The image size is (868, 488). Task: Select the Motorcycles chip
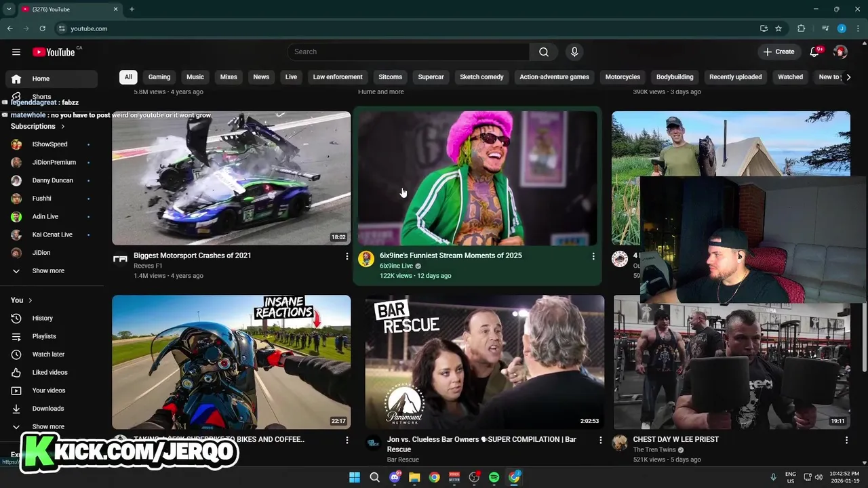[623, 77]
